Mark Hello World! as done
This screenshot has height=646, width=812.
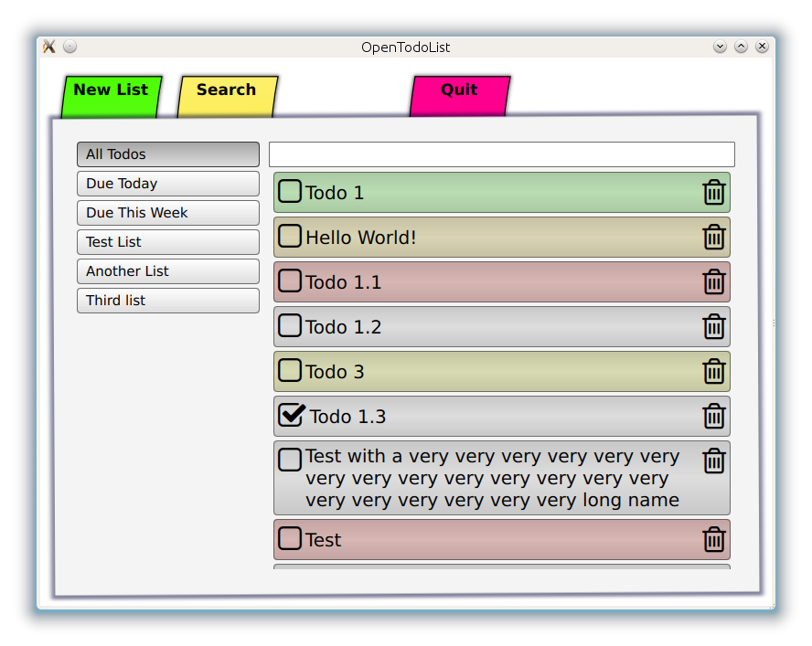[x=290, y=236]
